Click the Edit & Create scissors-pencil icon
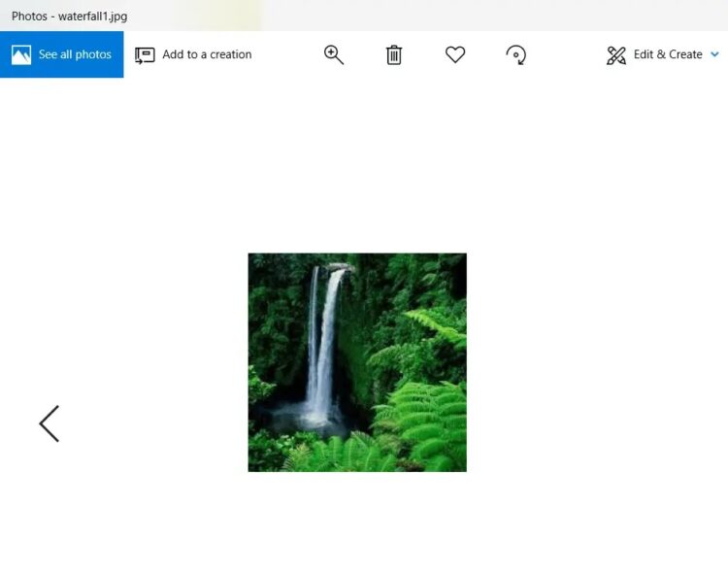 click(x=616, y=55)
